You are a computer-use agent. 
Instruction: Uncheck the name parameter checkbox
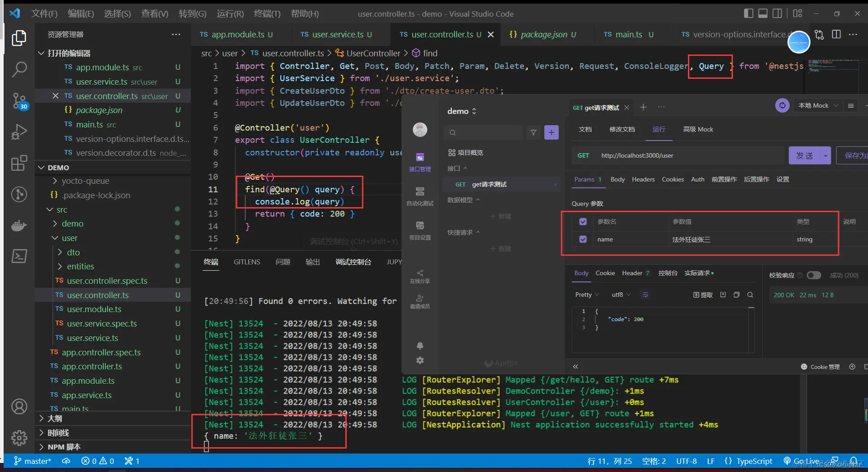click(583, 239)
